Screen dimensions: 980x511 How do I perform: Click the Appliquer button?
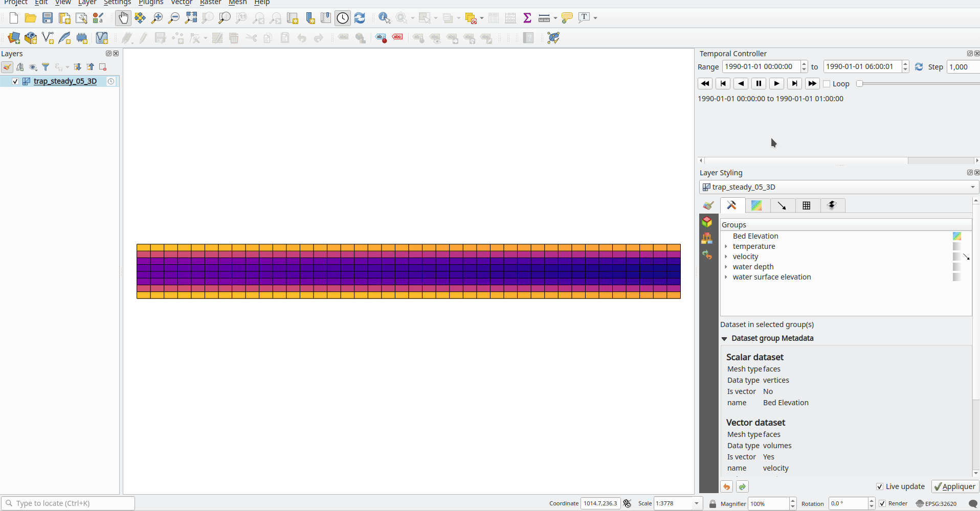pos(954,486)
